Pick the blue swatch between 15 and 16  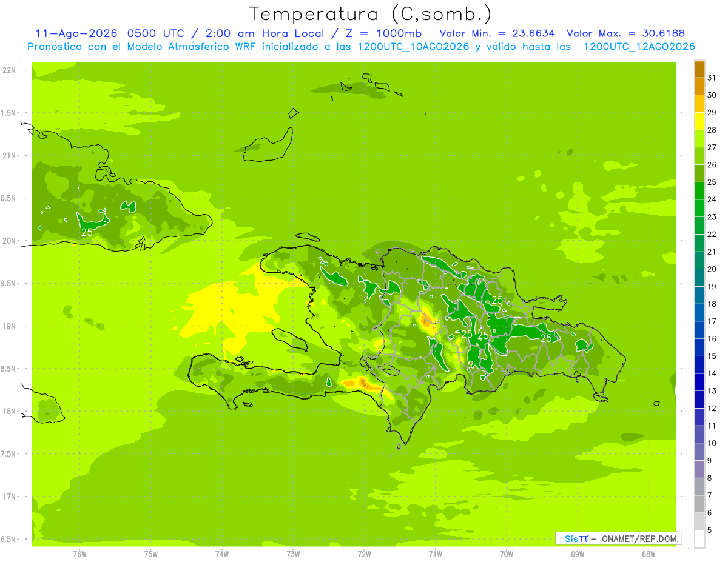(x=699, y=348)
